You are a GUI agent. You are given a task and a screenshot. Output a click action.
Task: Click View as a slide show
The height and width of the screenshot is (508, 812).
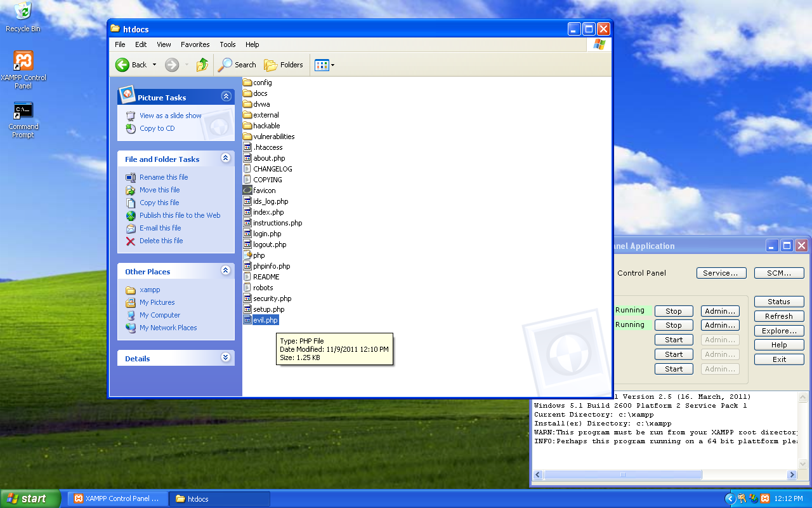click(170, 116)
